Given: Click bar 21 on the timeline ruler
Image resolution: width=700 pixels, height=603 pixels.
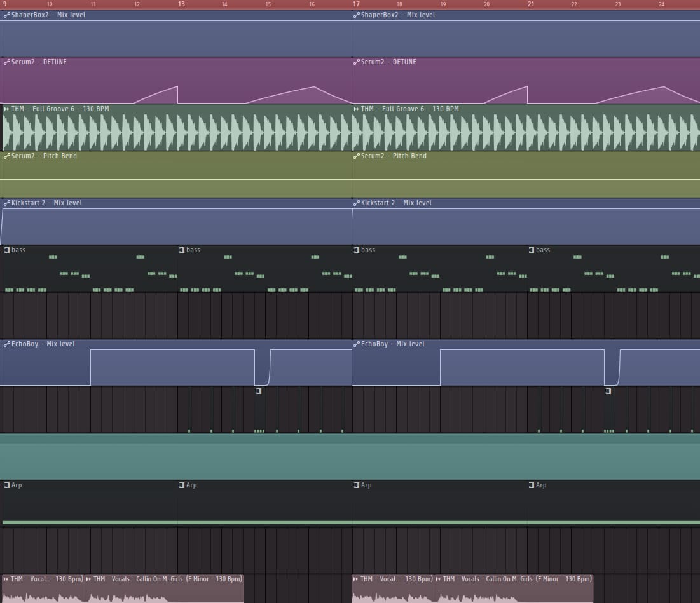Looking at the screenshot, I should click(x=531, y=4).
